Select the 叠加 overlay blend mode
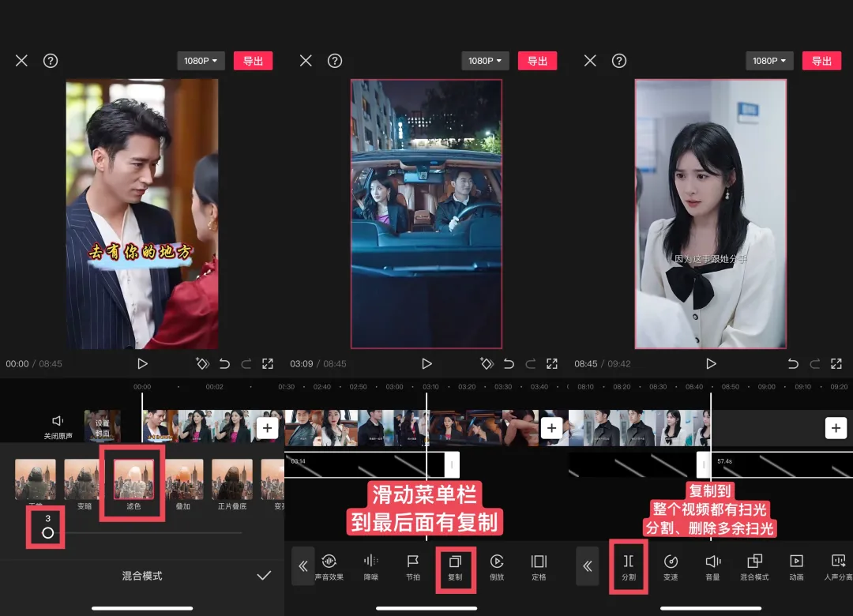 (x=183, y=484)
